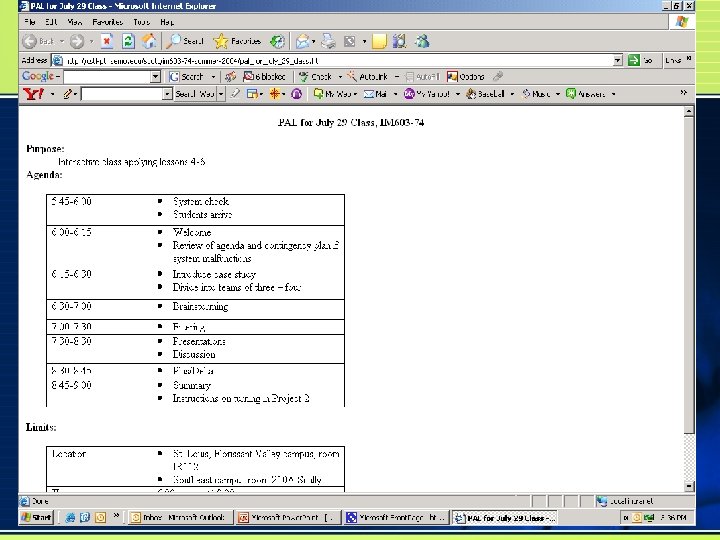Click the Yahoo highlighter icon
Viewport: 720px width, 540px height.
(x=235, y=94)
